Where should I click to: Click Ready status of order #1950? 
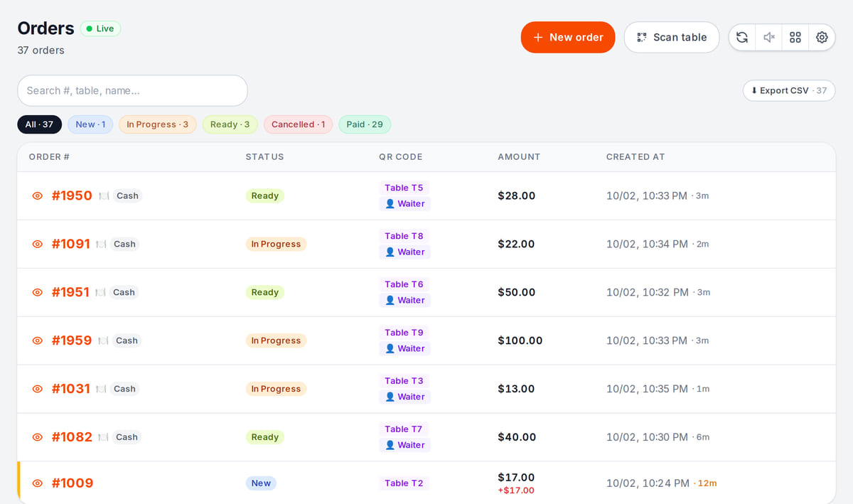[265, 195]
